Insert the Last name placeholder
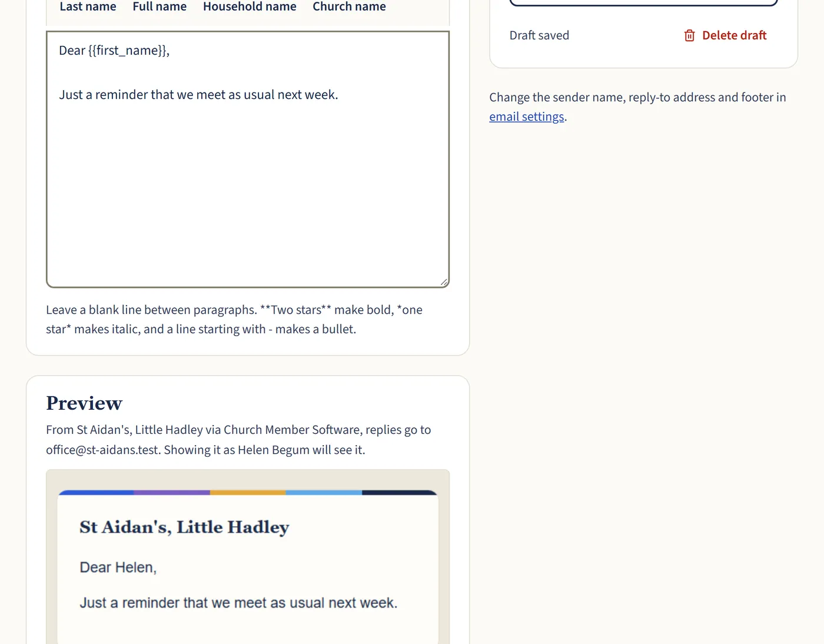Image resolution: width=824 pixels, height=644 pixels. (x=88, y=6)
